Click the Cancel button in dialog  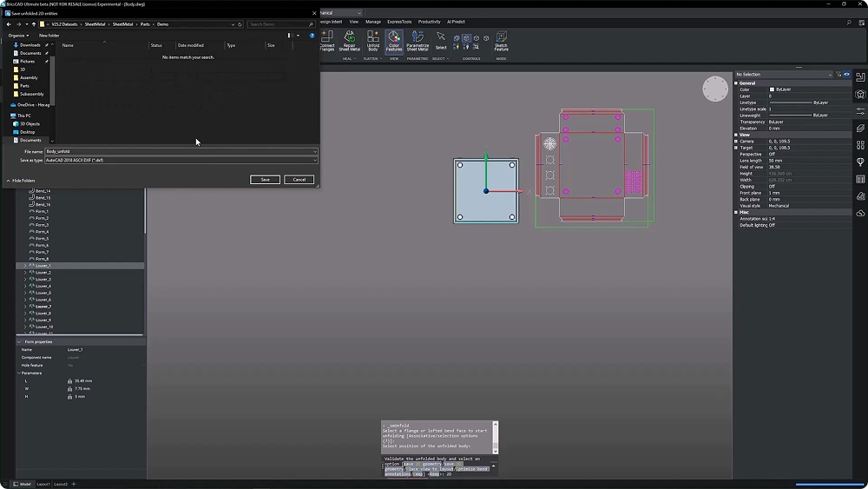[299, 180]
